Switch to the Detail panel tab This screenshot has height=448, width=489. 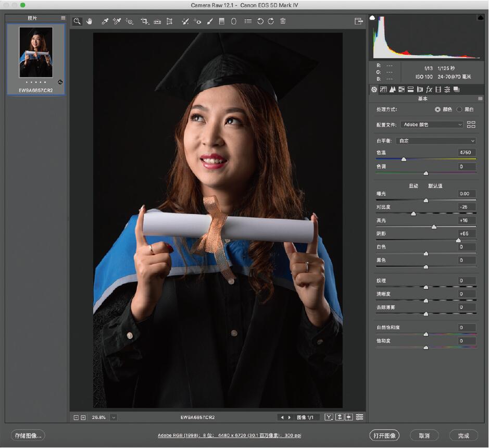pos(393,90)
